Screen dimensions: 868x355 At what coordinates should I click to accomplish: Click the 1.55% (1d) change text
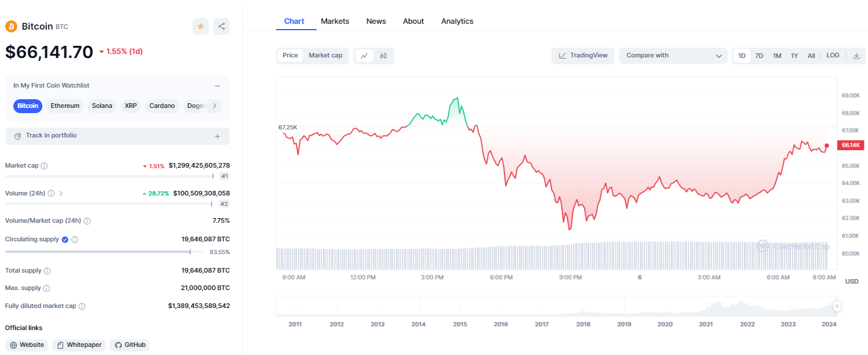(125, 52)
